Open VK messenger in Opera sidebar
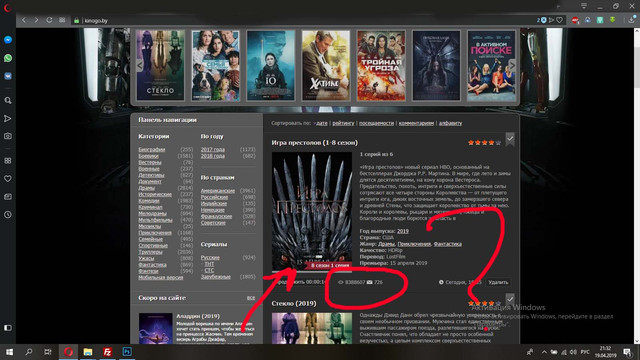The width and height of the screenshot is (640, 360). coord(8,76)
